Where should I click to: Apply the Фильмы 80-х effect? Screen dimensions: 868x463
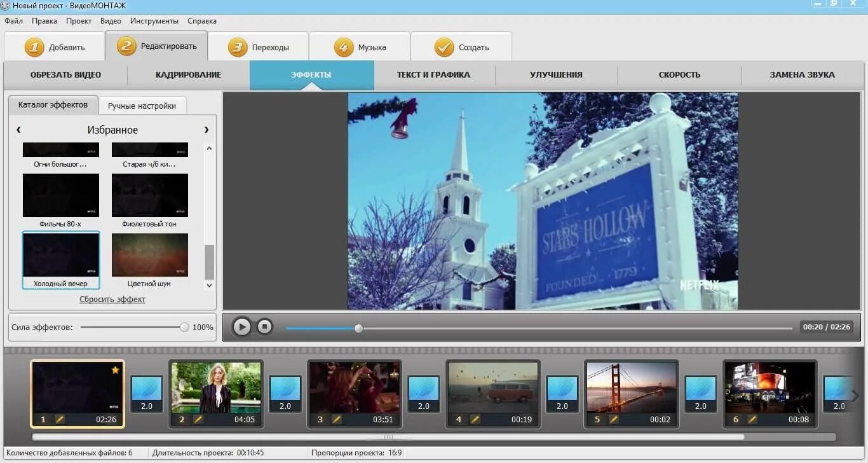[61, 201]
